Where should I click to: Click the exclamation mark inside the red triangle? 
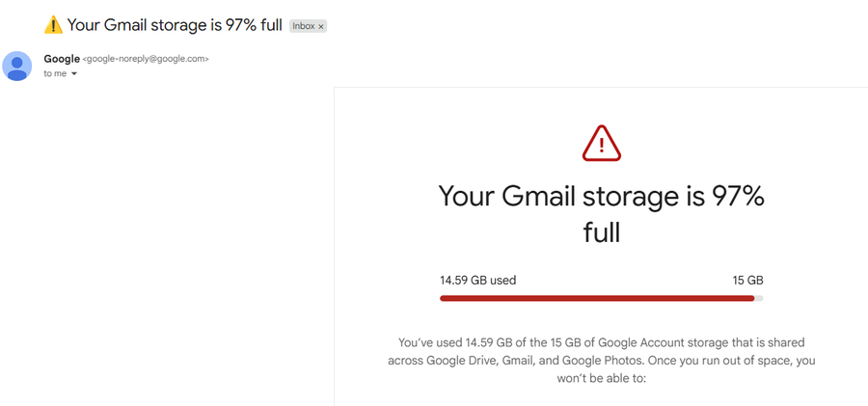click(602, 145)
